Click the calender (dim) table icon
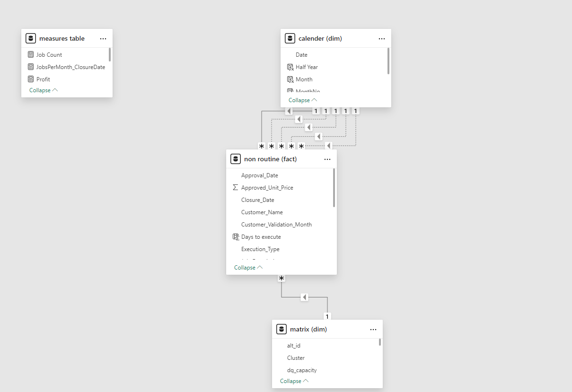572x392 pixels. tap(290, 39)
